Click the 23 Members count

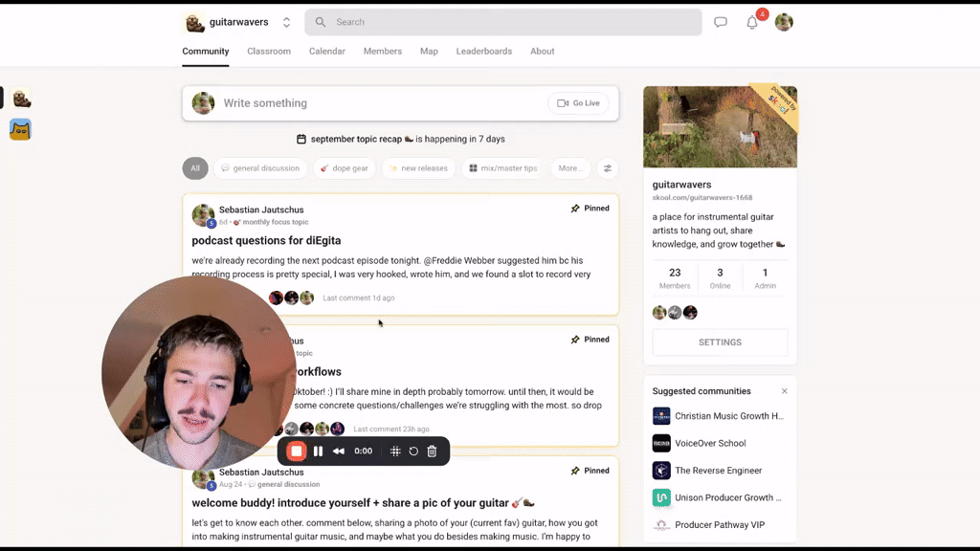pyautogui.click(x=675, y=278)
